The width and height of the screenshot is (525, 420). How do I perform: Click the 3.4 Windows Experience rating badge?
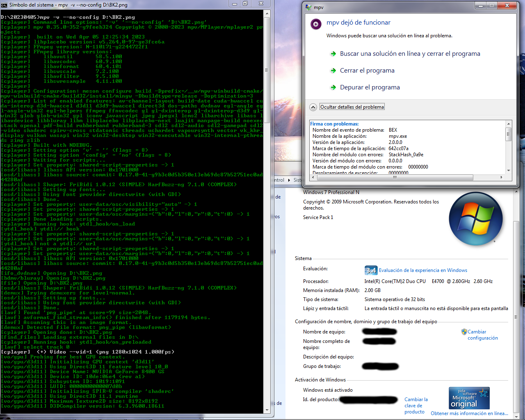371,270
